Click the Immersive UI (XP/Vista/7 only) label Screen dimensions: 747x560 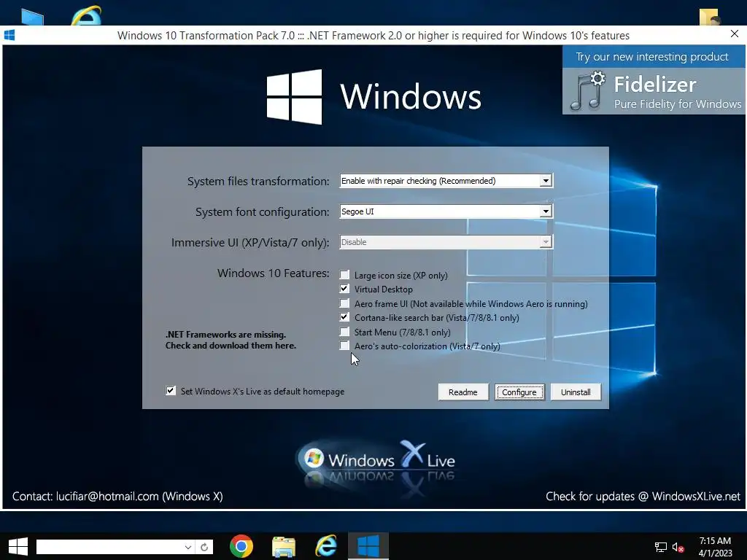tap(250, 242)
